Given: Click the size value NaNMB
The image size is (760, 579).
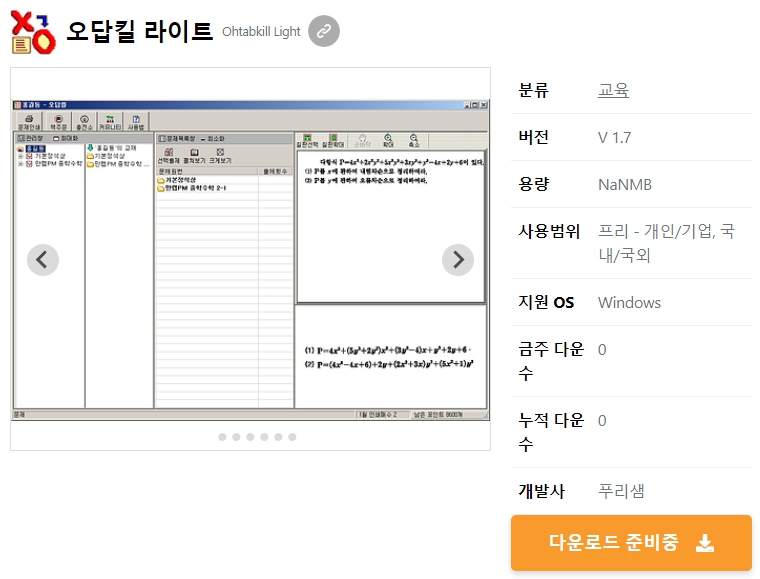Looking at the screenshot, I should 625,185.
